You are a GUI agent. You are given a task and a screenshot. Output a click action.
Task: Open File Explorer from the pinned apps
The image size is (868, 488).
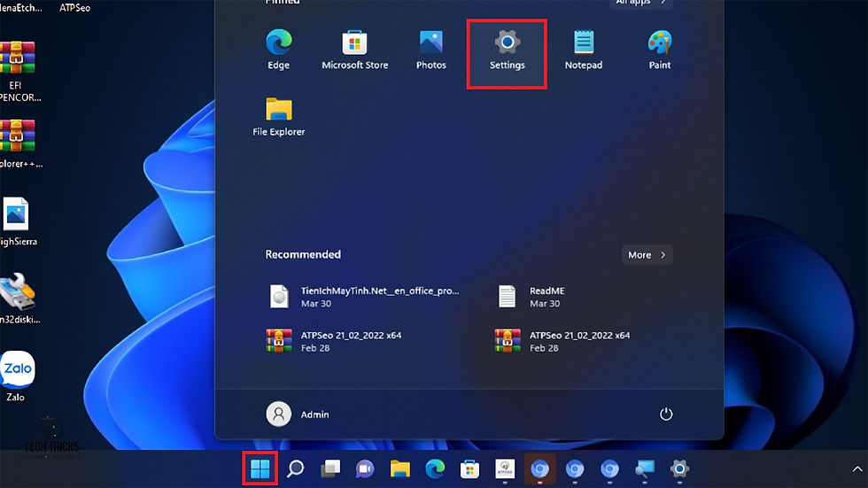[x=278, y=116]
